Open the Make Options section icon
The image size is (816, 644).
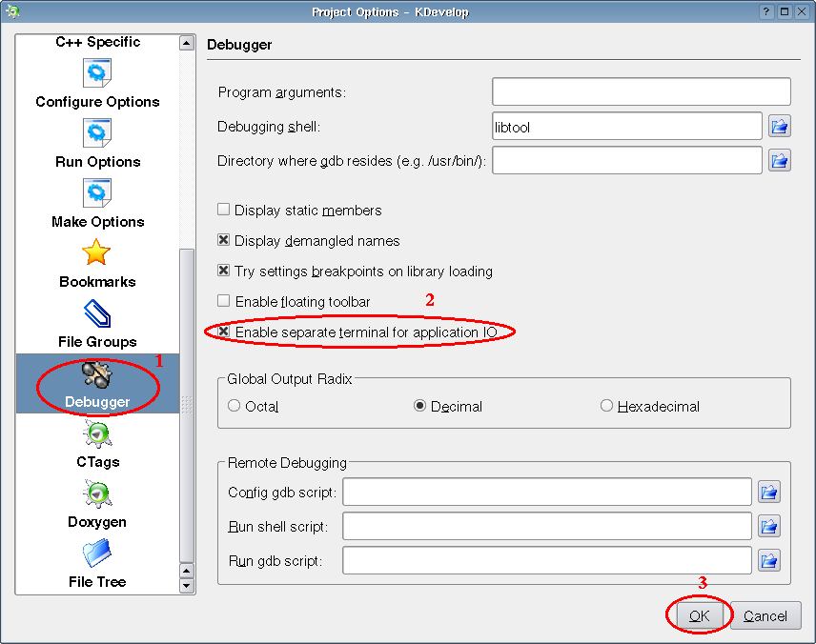[97, 193]
